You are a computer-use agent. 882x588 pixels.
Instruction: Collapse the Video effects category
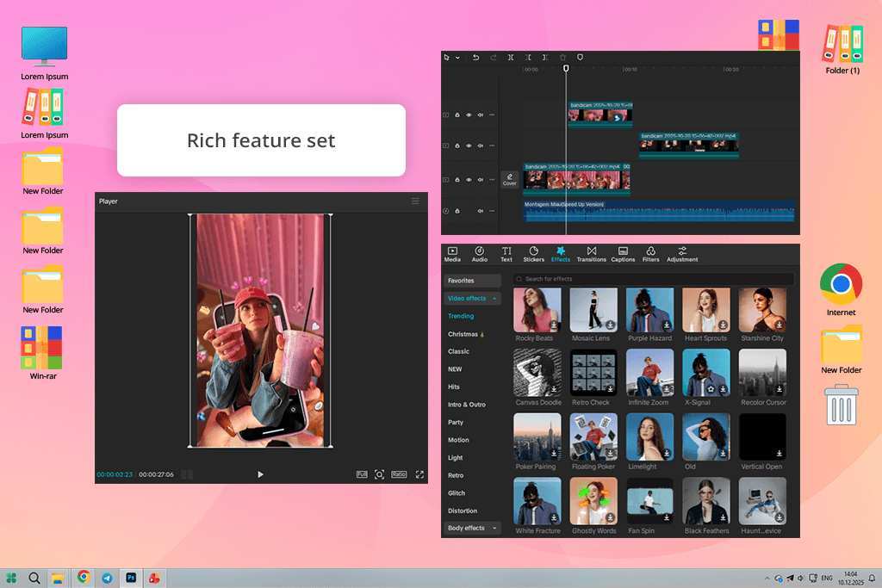(494, 299)
